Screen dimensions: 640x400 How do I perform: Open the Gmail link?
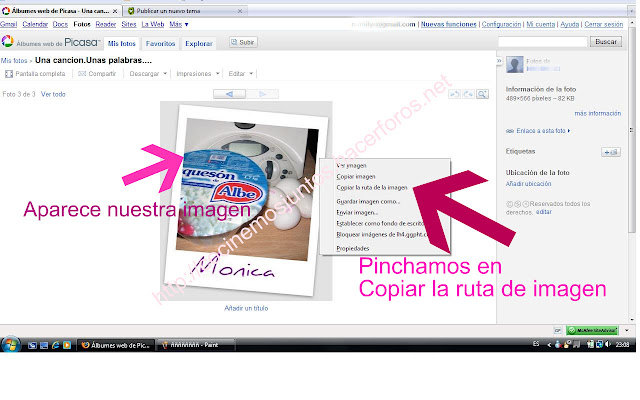[x=9, y=24]
